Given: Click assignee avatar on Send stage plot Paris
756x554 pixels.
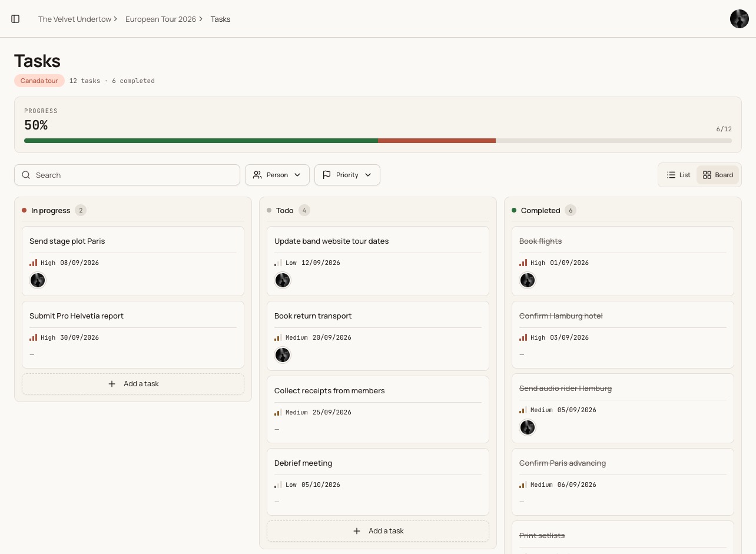Looking at the screenshot, I should click(38, 280).
